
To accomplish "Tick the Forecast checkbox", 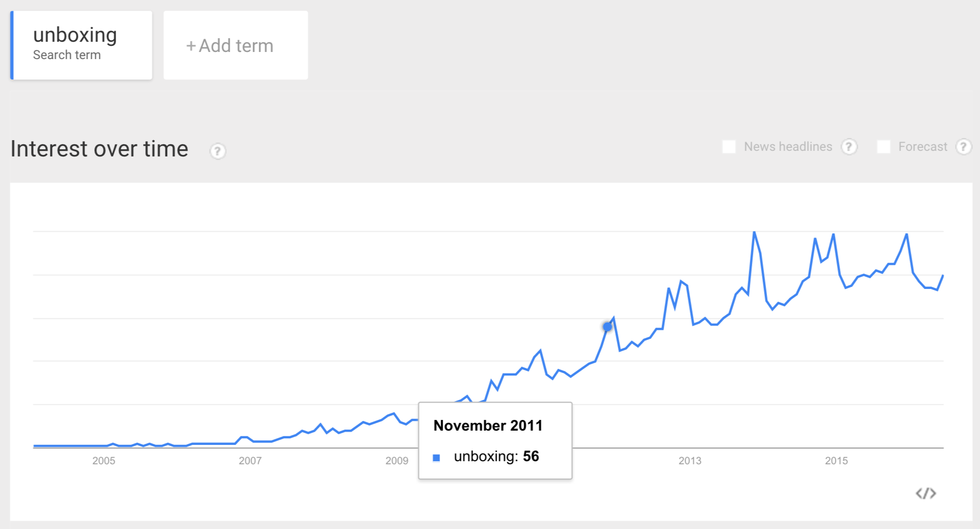I will pos(883,147).
